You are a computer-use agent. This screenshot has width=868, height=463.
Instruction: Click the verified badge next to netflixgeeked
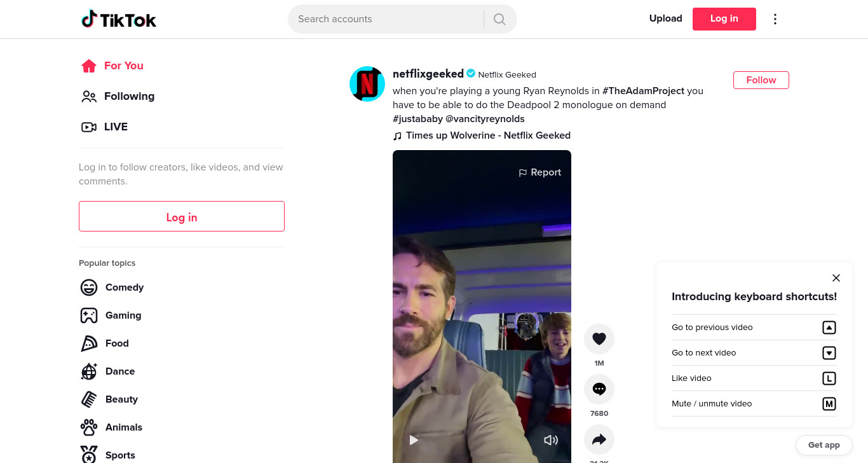point(471,74)
